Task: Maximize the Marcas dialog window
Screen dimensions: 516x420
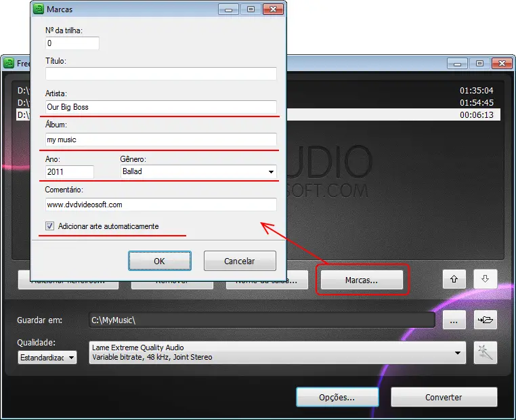Action: [x=251, y=9]
